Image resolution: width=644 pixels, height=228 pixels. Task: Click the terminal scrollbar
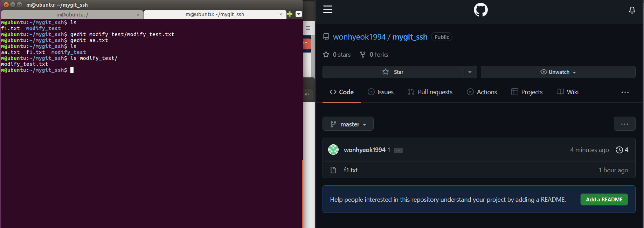point(302,194)
